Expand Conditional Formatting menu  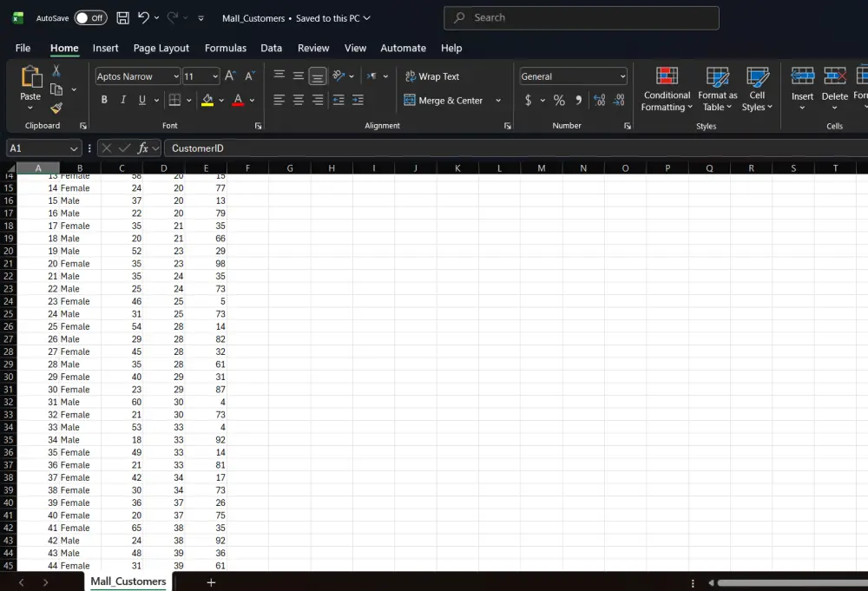coord(667,89)
